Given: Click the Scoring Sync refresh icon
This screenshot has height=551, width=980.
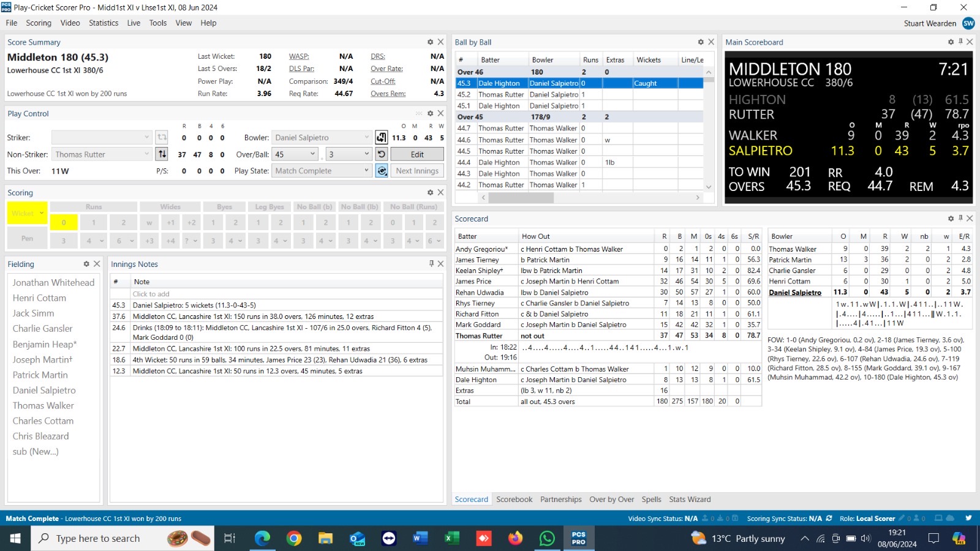Looking at the screenshot, I should [829, 519].
